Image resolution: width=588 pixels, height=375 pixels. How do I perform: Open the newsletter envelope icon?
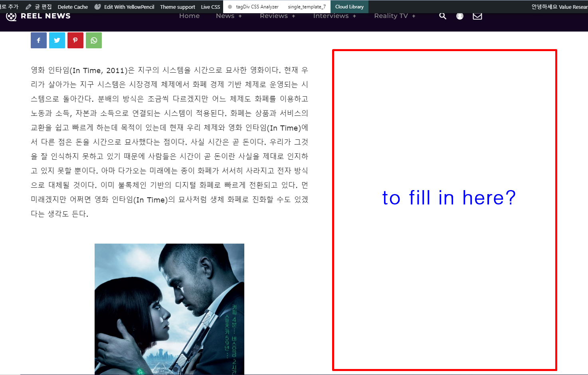(477, 16)
